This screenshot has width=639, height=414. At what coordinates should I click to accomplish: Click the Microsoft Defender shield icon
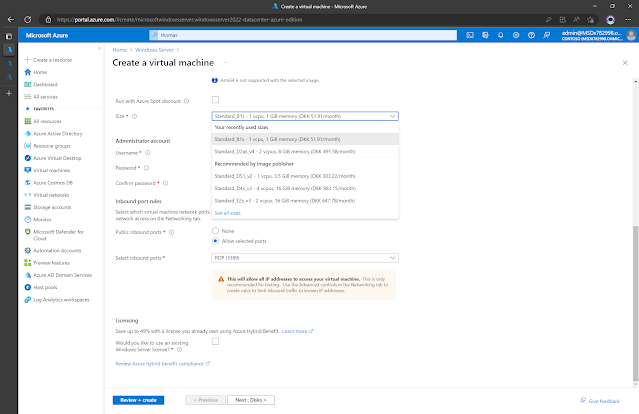point(28,231)
